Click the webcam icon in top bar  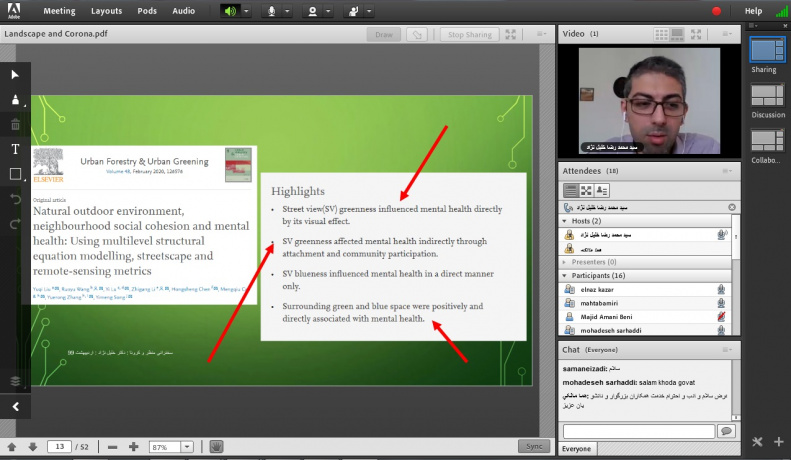(x=314, y=11)
